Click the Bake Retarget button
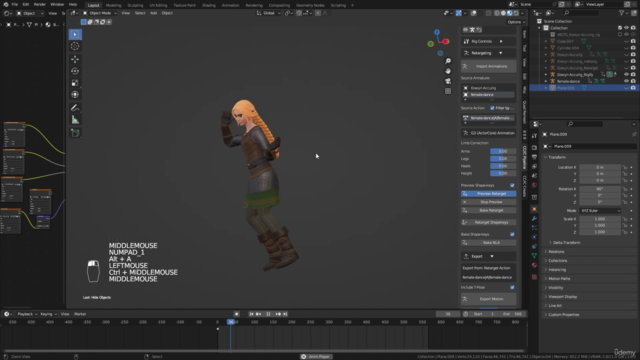Screen dimensions: 640x360 click(x=489, y=210)
